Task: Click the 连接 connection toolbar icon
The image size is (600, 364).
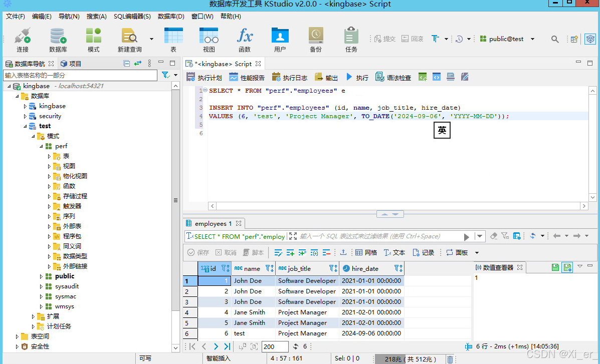Action: coord(23,40)
